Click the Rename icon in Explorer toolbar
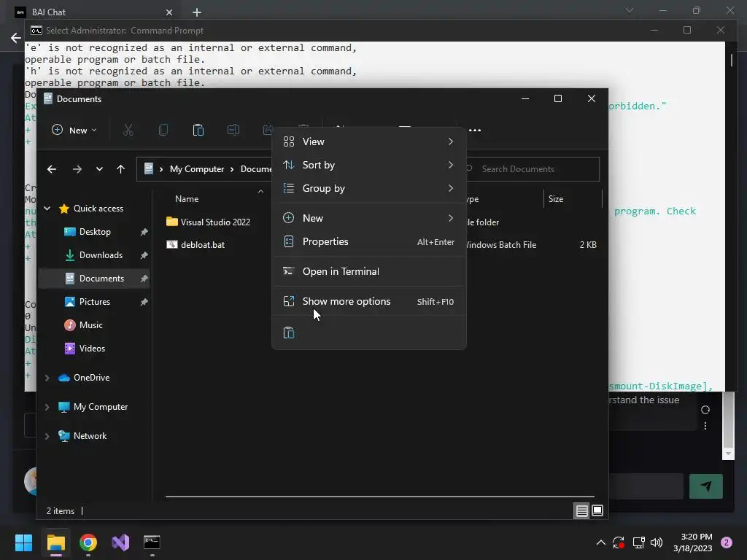Screen dimensions: 747x560 click(x=233, y=130)
